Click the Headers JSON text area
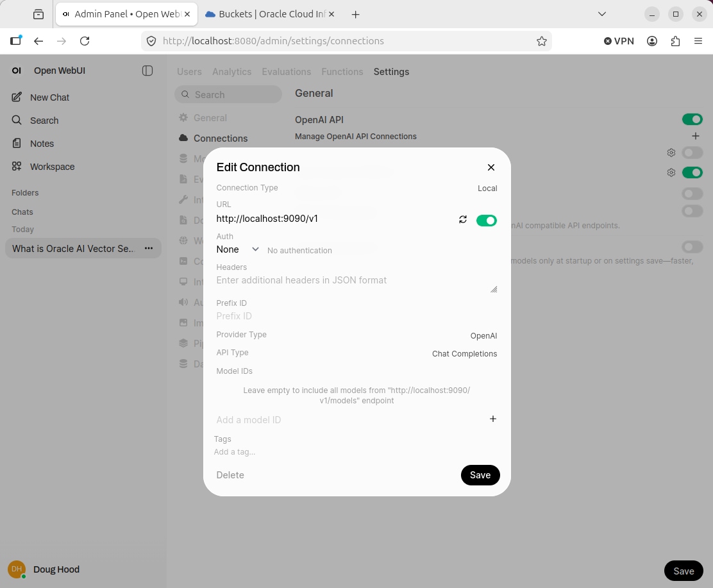This screenshot has height=588, width=713. [x=356, y=283]
